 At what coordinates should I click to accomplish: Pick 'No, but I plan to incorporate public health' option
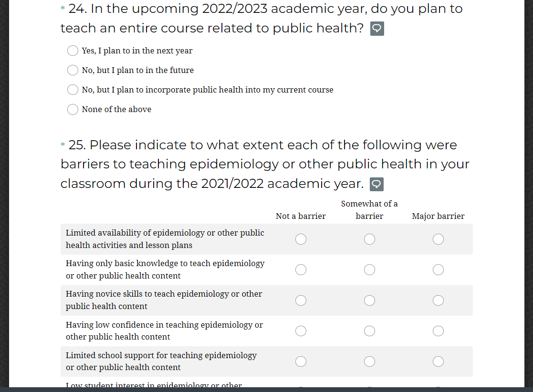pos(73,90)
